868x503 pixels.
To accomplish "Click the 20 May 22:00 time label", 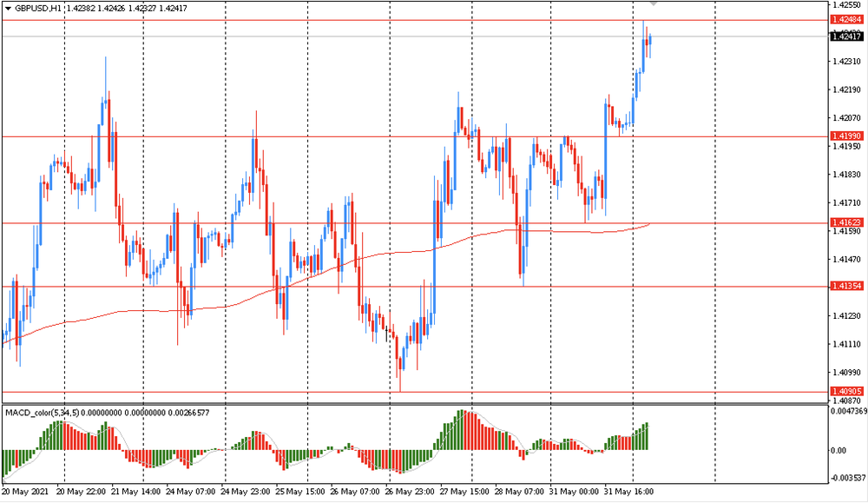I will tap(82, 492).
